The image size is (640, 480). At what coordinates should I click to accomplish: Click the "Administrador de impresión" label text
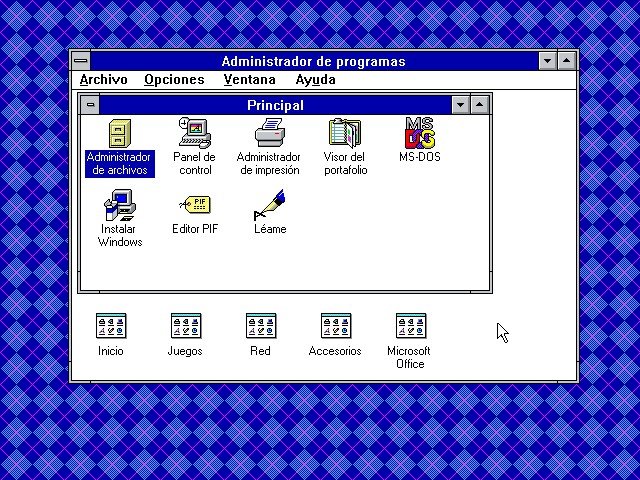click(x=269, y=164)
